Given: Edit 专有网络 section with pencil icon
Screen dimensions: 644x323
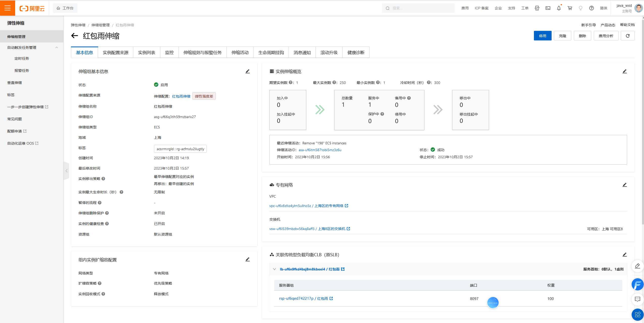Looking at the screenshot, I should point(624,185).
